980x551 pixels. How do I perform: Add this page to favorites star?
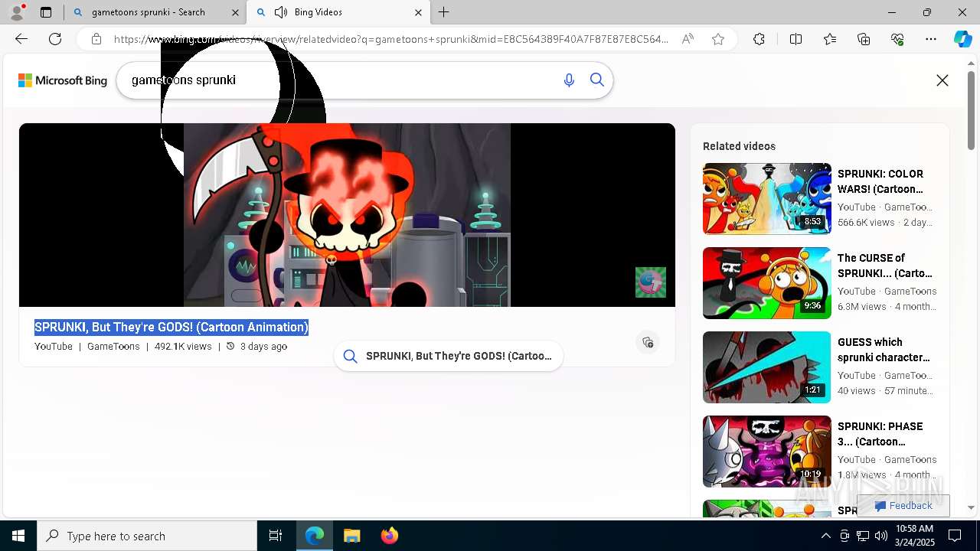718,39
